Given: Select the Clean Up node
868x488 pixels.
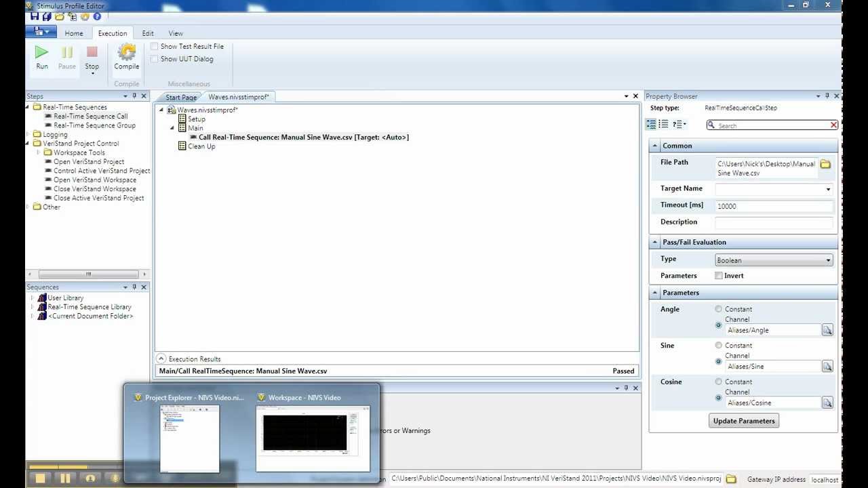Looking at the screenshot, I should [201, 146].
